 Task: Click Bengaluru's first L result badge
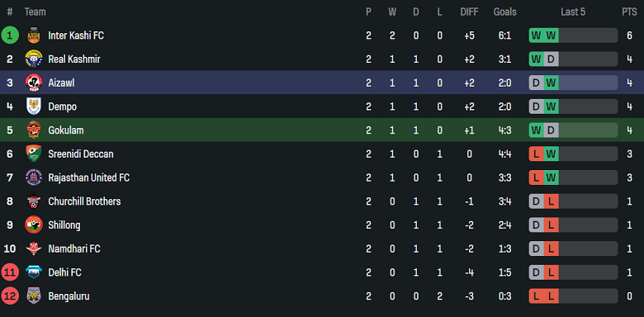pyautogui.click(x=536, y=296)
